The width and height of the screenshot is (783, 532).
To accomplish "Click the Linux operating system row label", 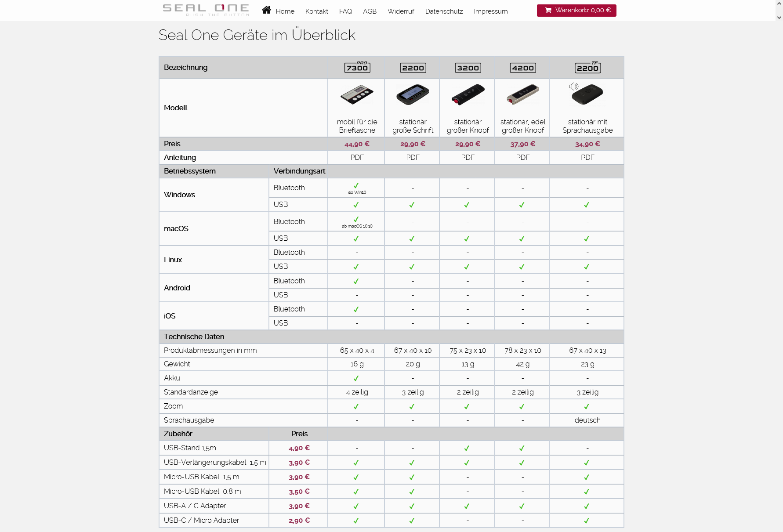I will 173,260.
